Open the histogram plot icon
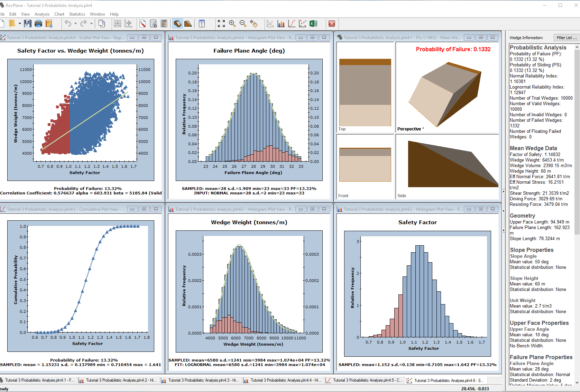This screenshot has width=580, height=392. (281, 24)
